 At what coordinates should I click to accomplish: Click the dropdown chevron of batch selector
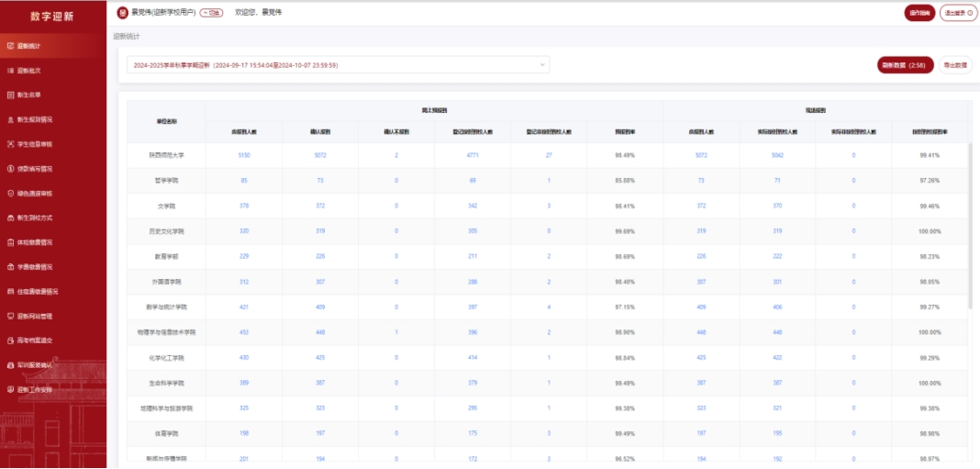[542, 65]
